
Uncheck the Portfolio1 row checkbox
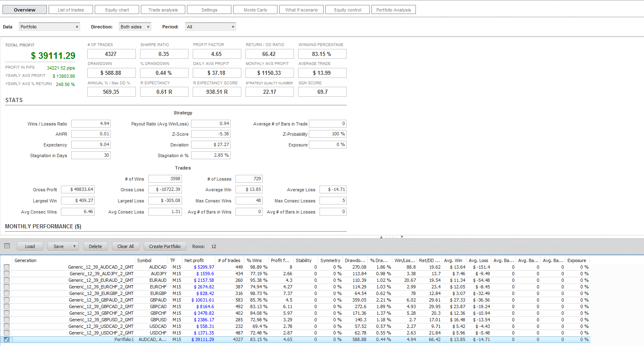[x=7, y=339]
